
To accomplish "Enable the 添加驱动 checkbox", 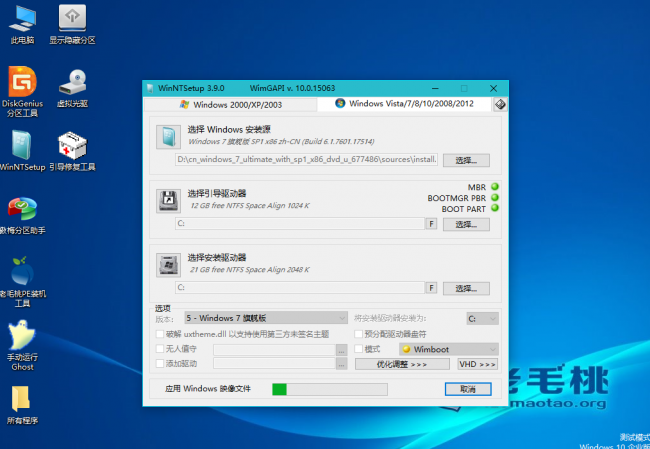I will point(160,363).
